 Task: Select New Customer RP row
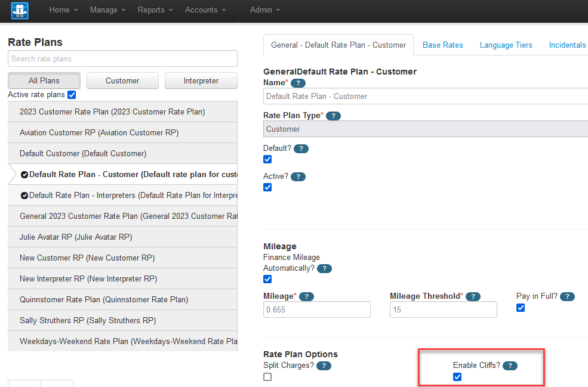point(122,258)
